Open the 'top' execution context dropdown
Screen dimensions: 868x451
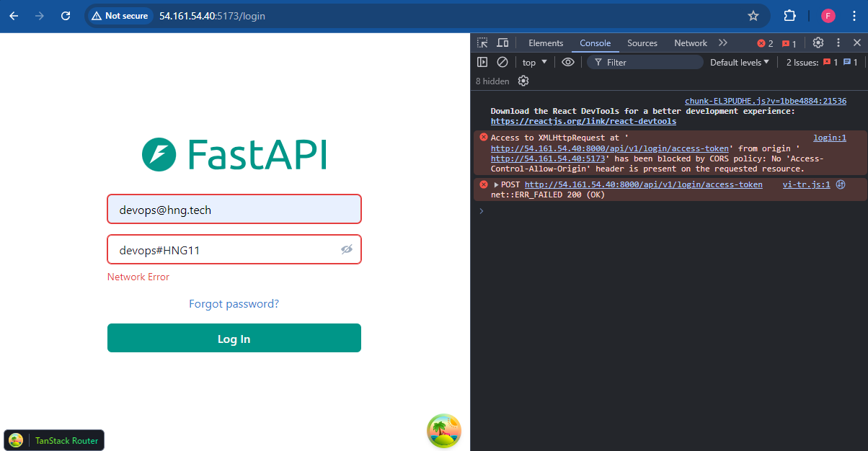coord(533,62)
